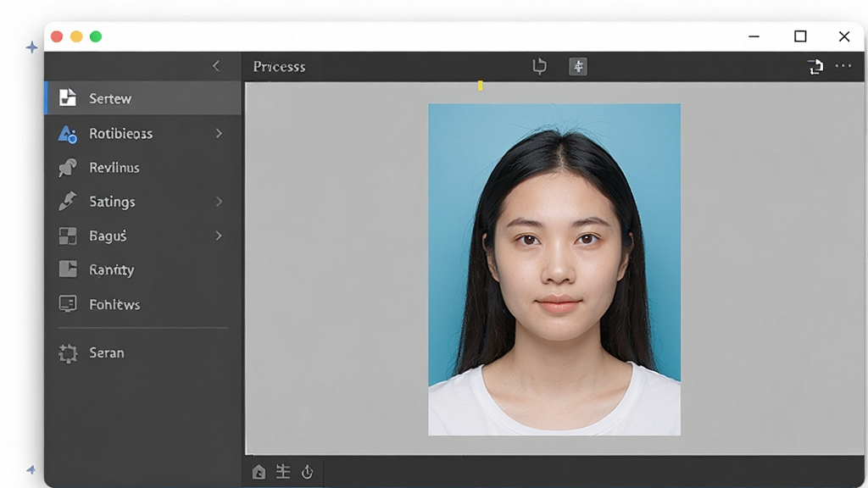
Task: Click the timer icon in the bottom bar
Action: pos(307,472)
